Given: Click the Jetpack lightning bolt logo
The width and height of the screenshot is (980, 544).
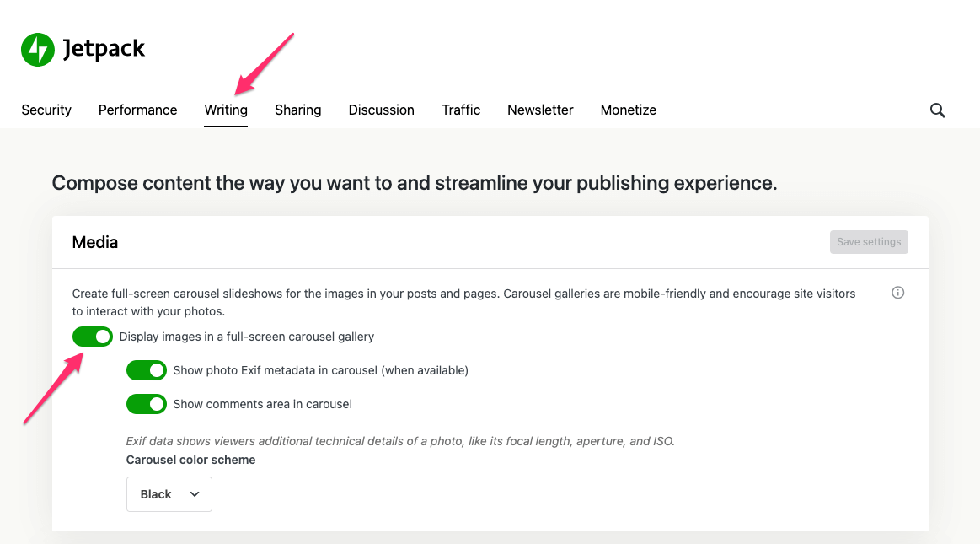Looking at the screenshot, I should [38, 50].
